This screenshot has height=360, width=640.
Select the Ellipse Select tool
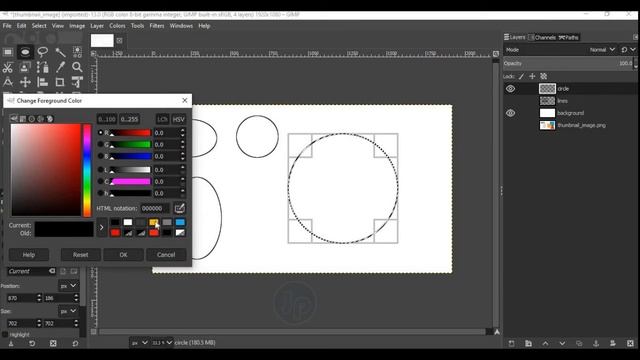(x=25, y=52)
